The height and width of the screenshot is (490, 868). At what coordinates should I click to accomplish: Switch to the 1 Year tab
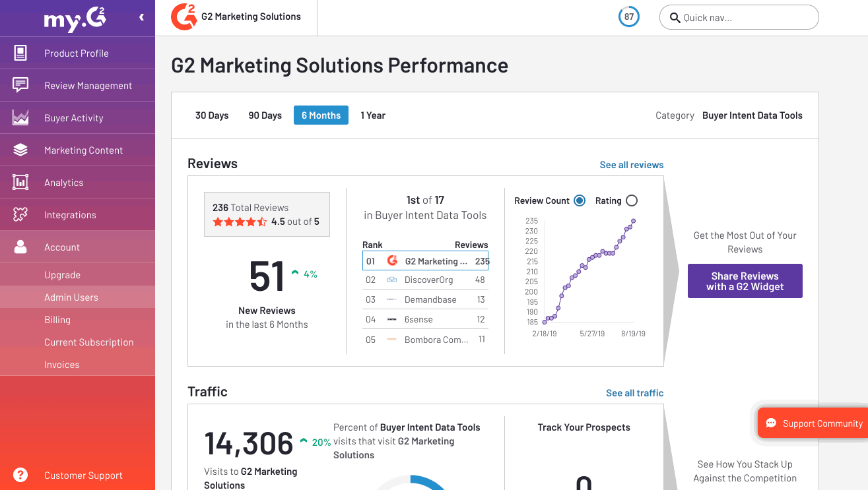tap(373, 115)
